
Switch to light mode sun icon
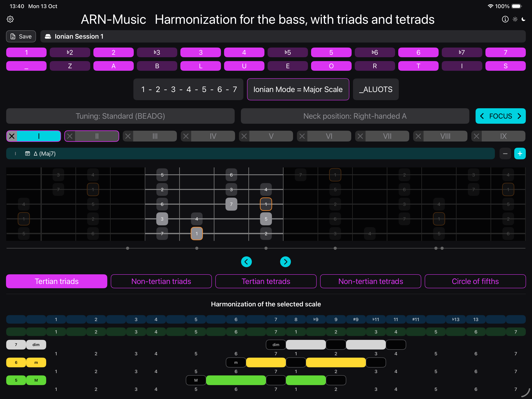pyautogui.click(x=515, y=19)
